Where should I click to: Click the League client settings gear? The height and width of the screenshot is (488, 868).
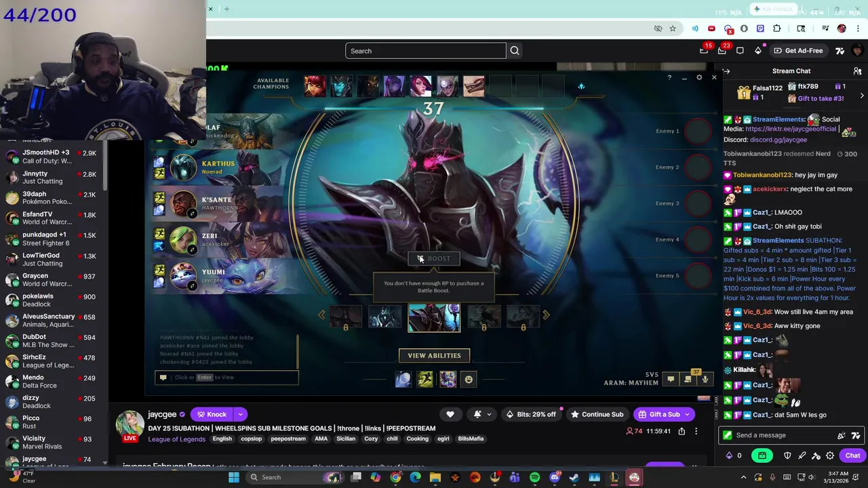pyautogui.click(x=699, y=78)
